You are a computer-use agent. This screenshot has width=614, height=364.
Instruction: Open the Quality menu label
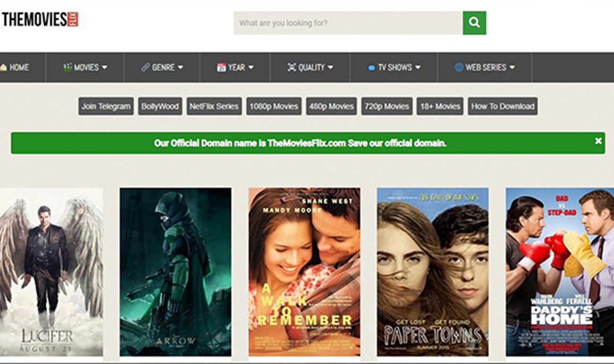click(x=311, y=67)
